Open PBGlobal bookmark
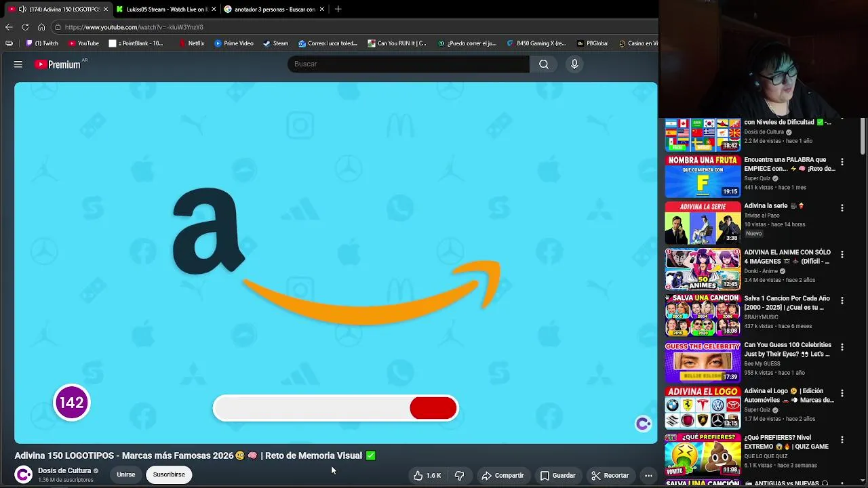The image size is (868, 488). pyautogui.click(x=593, y=43)
